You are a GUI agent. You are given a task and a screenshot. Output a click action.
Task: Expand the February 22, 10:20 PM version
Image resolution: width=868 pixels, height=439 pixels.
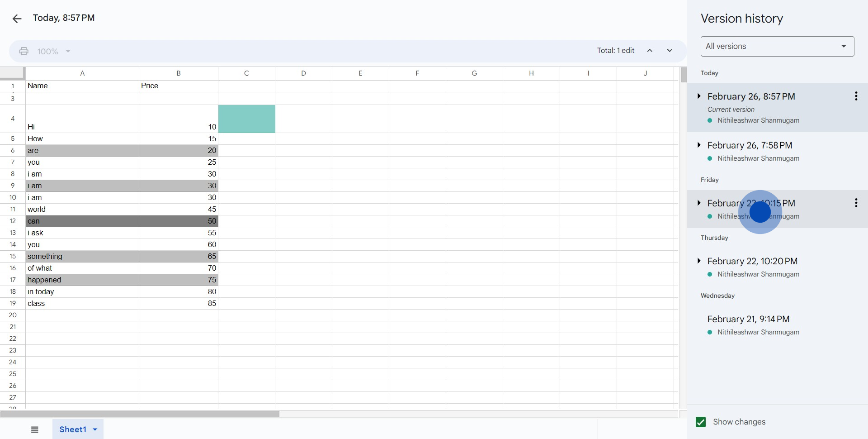pos(699,261)
